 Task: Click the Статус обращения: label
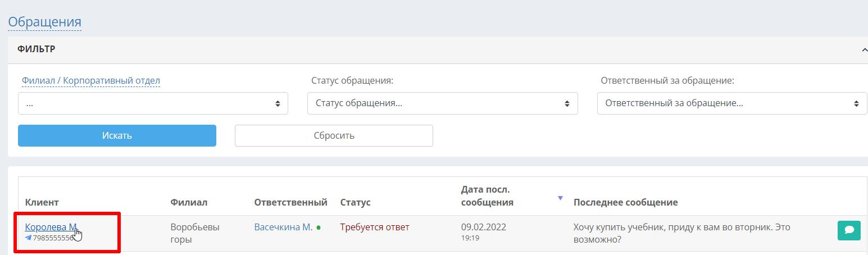click(x=352, y=81)
